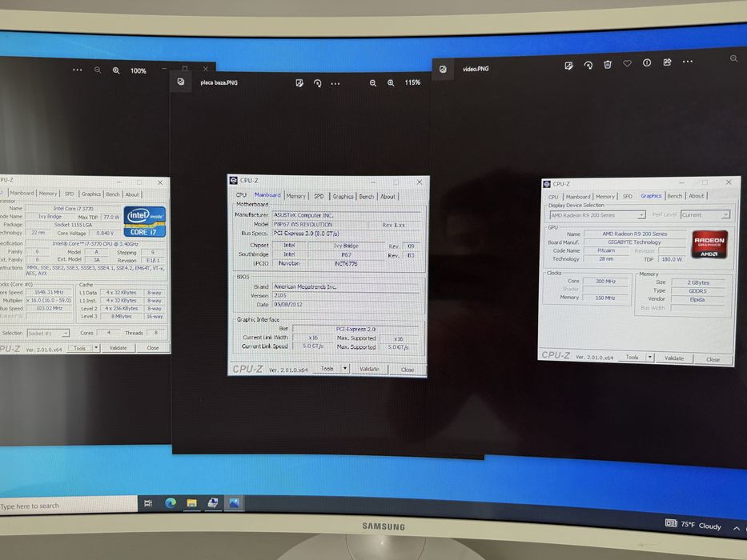Select the About tab in the placa baza.PNG CPU-Z
Viewport: 747px width, 560px height.
tap(388, 197)
